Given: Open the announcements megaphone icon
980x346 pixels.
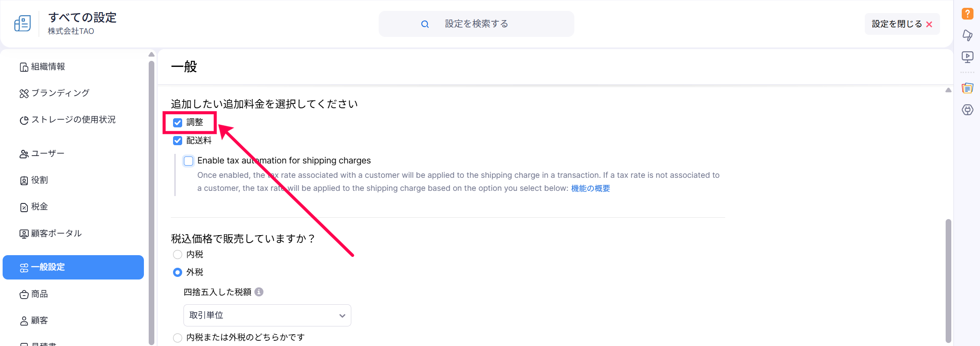Looking at the screenshot, I should (967, 35).
